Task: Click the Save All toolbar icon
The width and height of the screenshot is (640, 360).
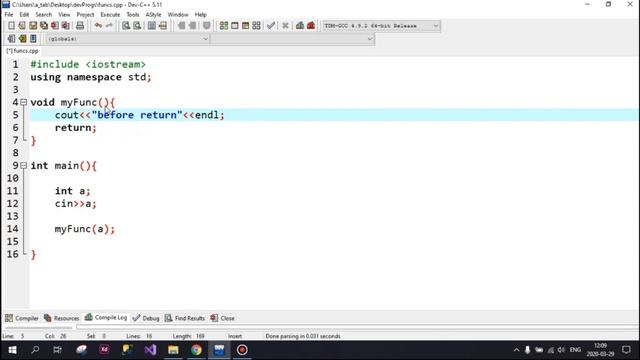Action: (x=44, y=26)
